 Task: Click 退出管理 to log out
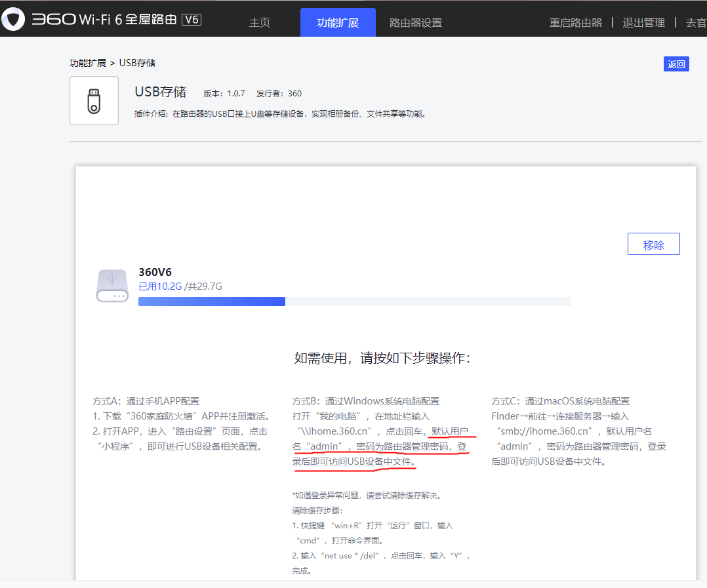coord(643,22)
